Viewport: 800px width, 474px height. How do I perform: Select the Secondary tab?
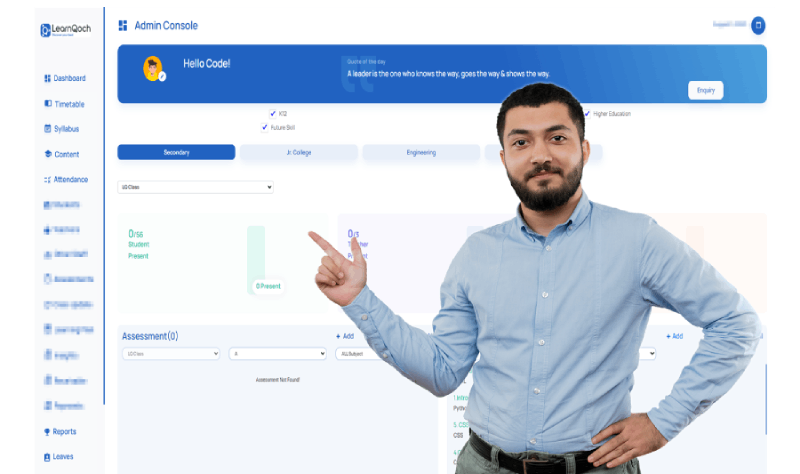click(x=176, y=152)
